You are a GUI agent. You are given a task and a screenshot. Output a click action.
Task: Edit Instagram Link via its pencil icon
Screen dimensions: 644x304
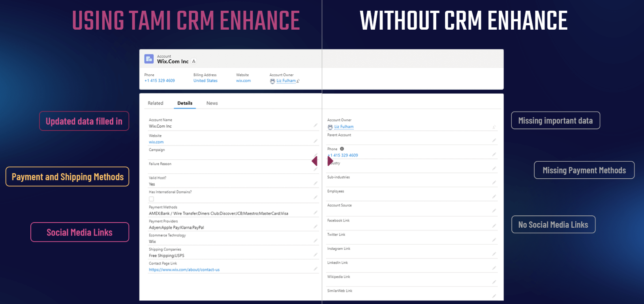click(494, 254)
